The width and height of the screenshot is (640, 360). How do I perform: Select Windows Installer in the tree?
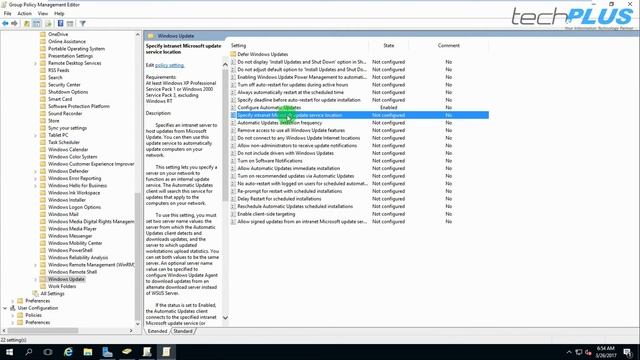coord(67,200)
